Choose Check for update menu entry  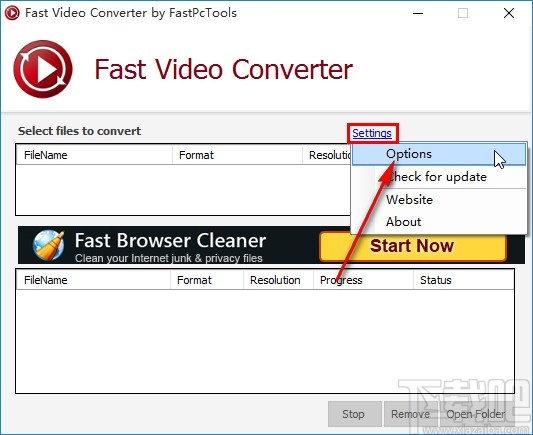(439, 177)
